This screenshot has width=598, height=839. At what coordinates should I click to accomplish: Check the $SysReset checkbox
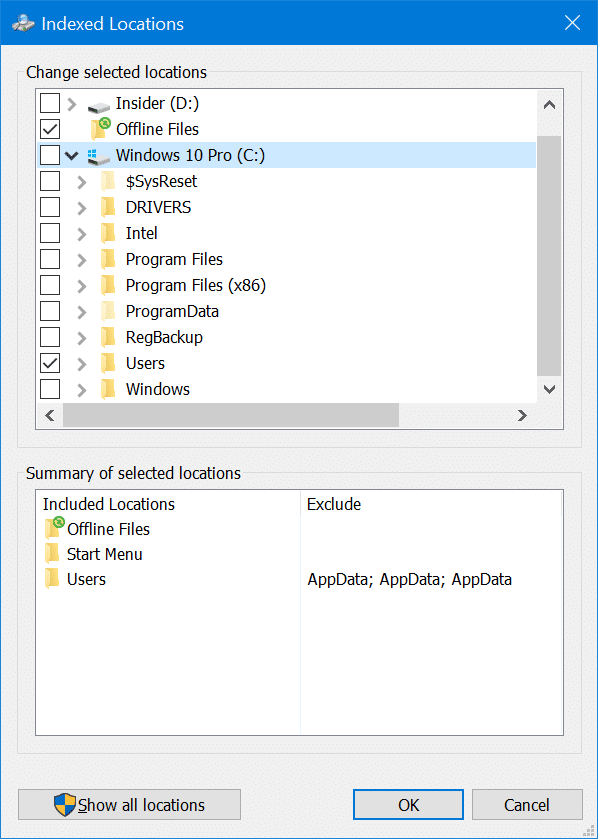coord(50,181)
